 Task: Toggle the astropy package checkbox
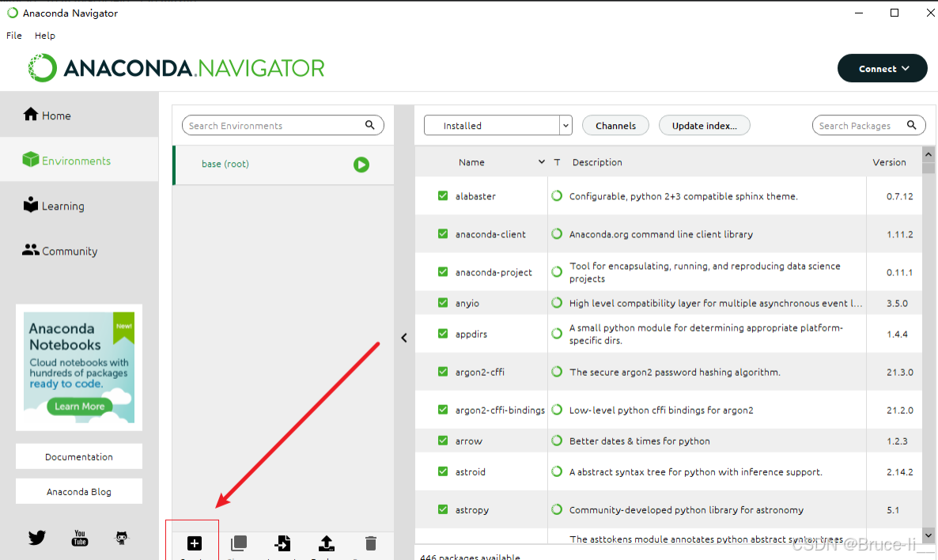click(443, 509)
